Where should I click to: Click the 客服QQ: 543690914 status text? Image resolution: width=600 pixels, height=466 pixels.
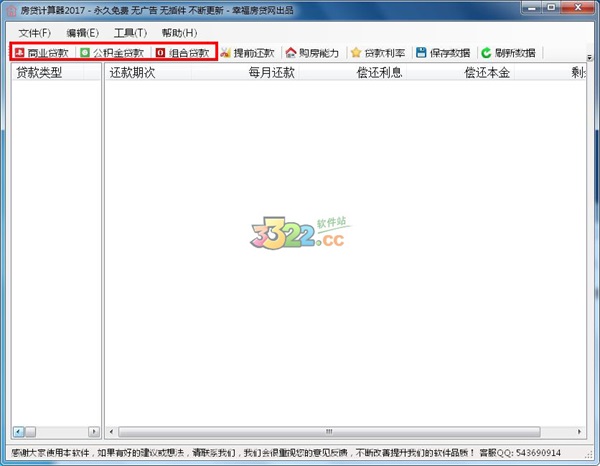click(520, 453)
